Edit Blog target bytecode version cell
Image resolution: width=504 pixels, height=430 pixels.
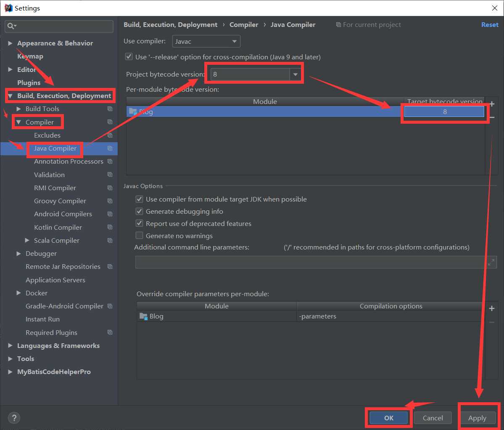point(444,111)
